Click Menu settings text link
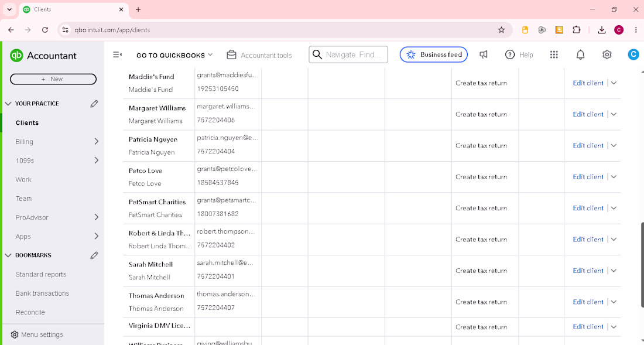Viewport: 644px width, 345px height. (42, 334)
